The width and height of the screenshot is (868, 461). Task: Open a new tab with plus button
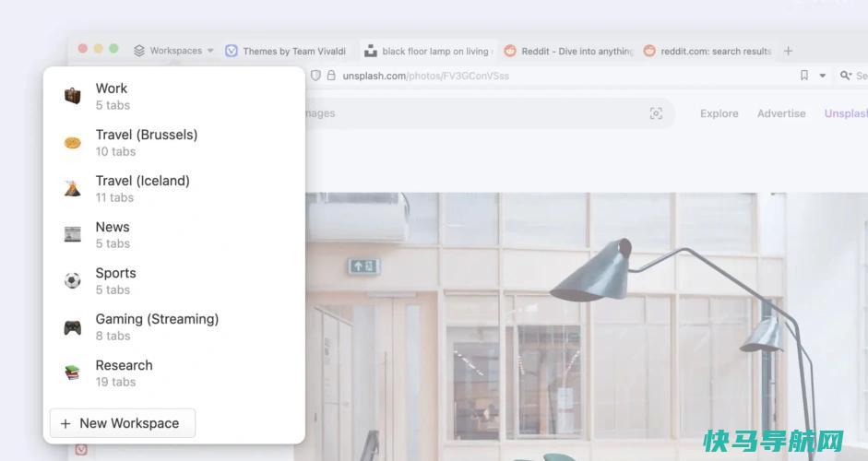click(x=789, y=51)
